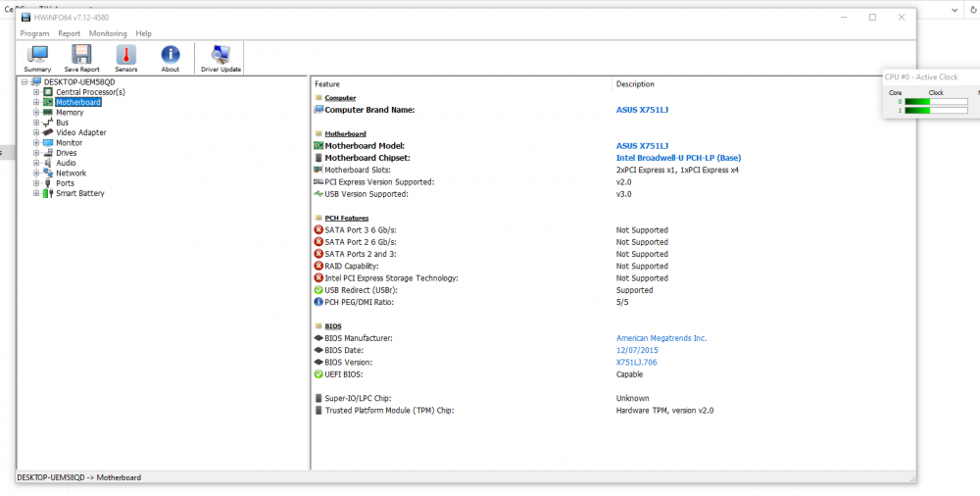Click the Save Report floppy icon
This screenshot has width=980, height=496.
coord(81,58)
